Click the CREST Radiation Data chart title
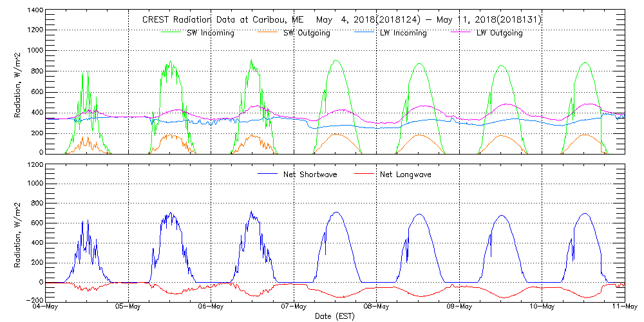Image resolution: width=644 pixels, height=322 pixels. point(341,20)
